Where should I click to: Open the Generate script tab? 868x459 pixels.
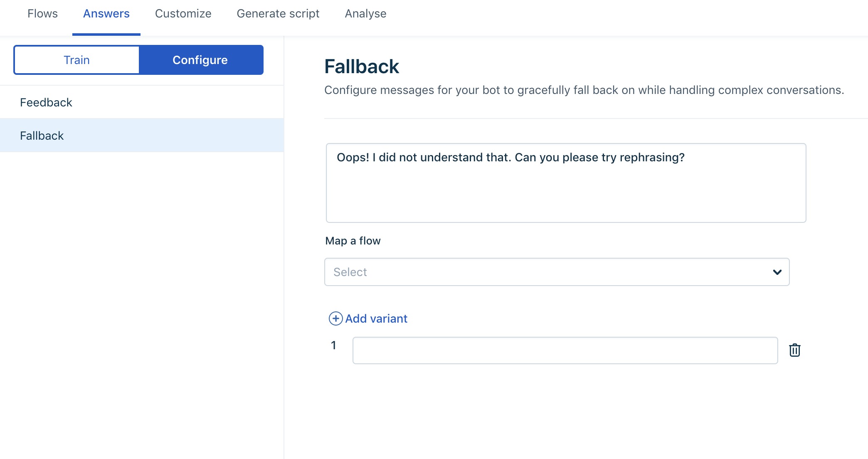click(x=278, y=14)
